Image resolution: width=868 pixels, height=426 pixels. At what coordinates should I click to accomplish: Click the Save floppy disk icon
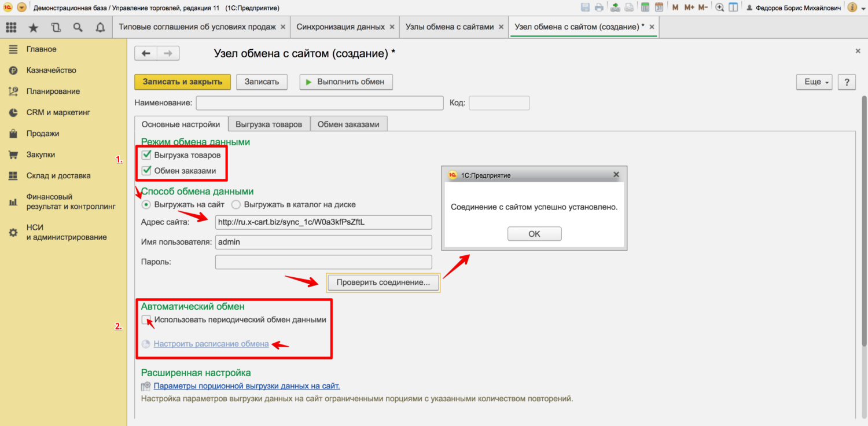coord(585,8)
